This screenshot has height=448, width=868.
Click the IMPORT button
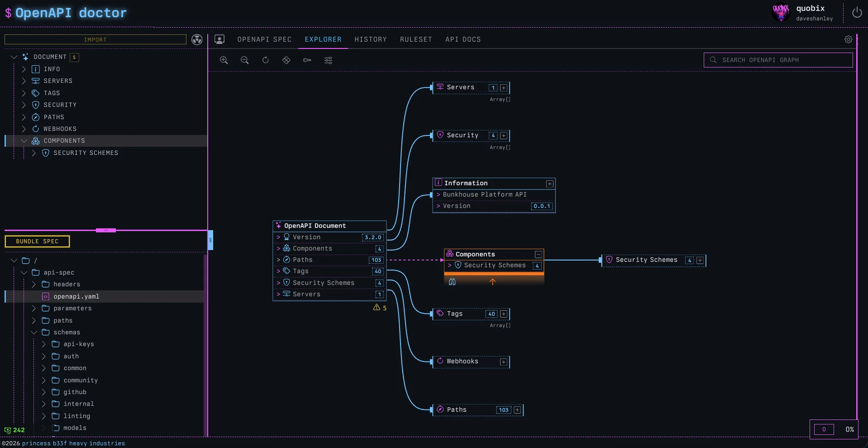point(95,40)
